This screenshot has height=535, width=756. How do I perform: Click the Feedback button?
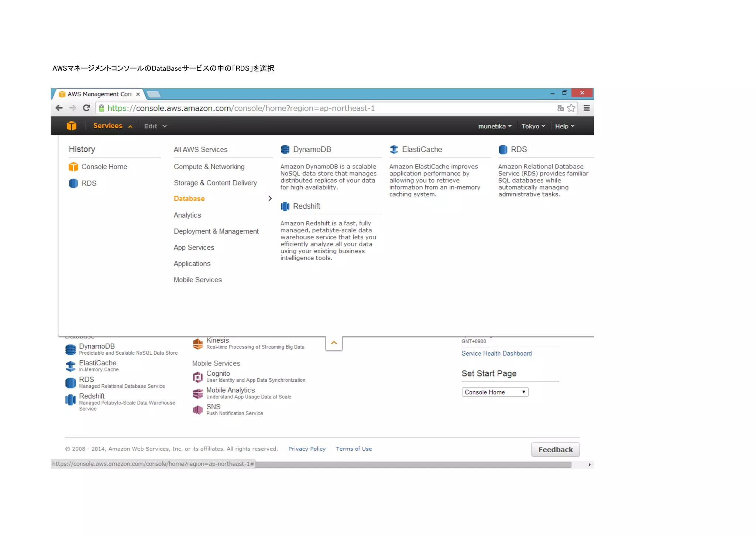(555, 450)
